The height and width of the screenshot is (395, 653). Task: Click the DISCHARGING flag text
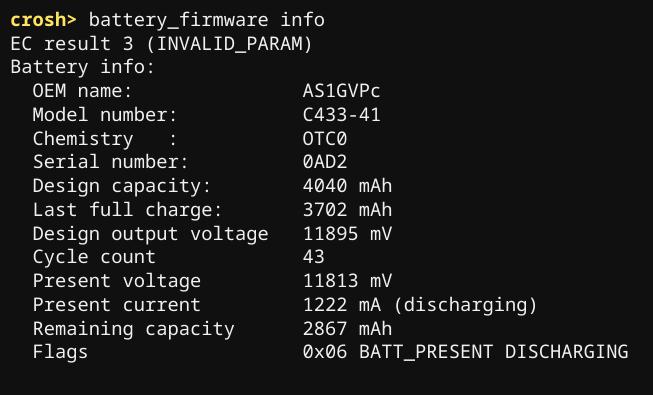(x=566, y=352)
